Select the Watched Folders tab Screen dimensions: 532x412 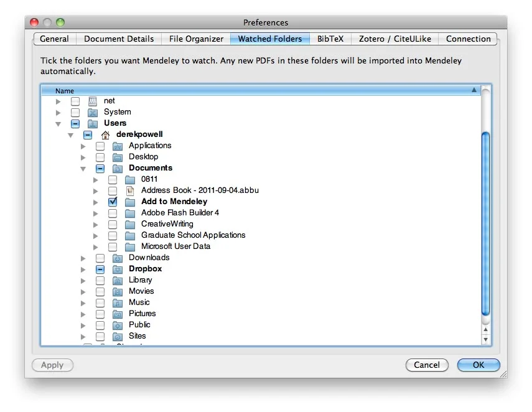tap(270, 39)
